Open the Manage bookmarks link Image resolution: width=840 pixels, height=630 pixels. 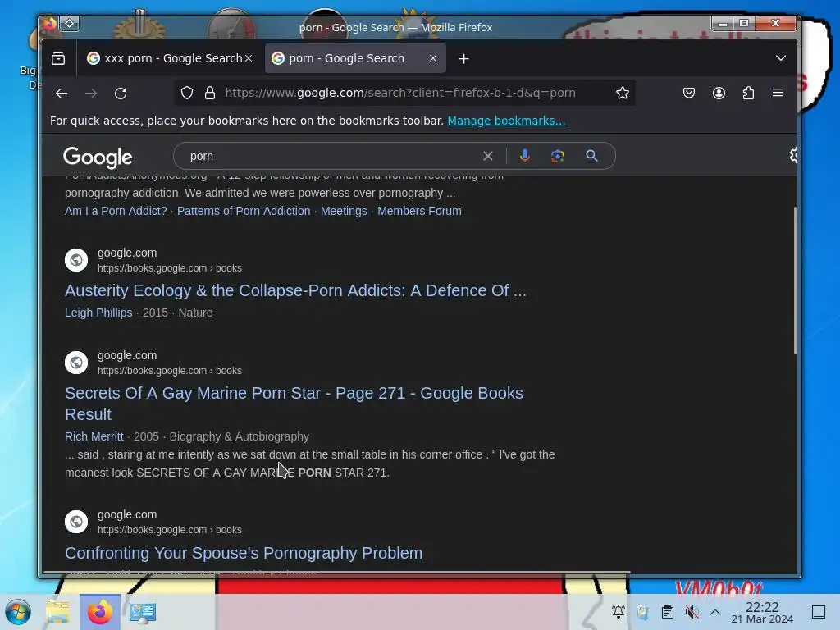[x=506, y=121]
